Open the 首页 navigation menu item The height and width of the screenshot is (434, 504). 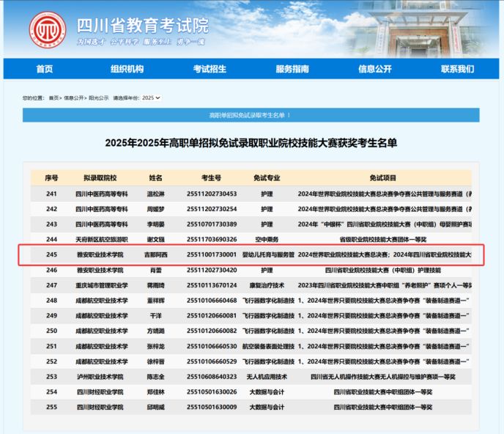pos(45,69)
